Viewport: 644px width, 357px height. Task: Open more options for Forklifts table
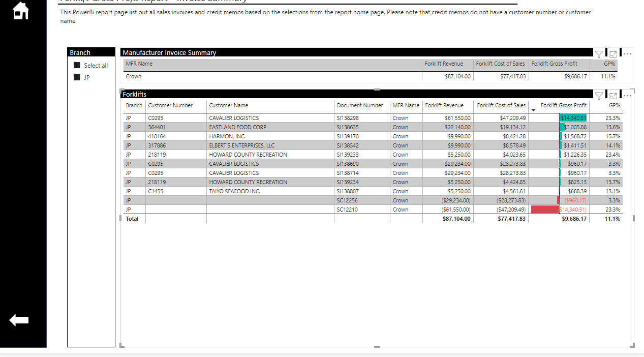pos(627,95)
